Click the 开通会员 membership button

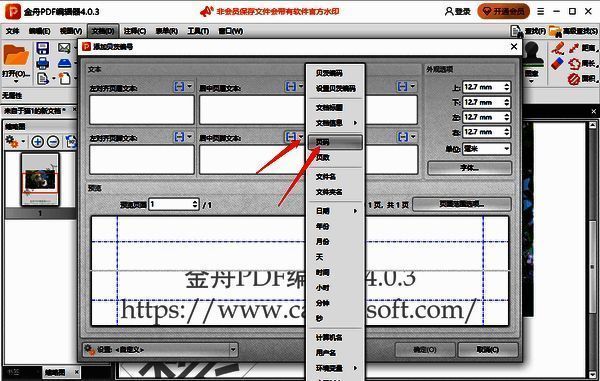pyautogui.click(x=504, y=11)
